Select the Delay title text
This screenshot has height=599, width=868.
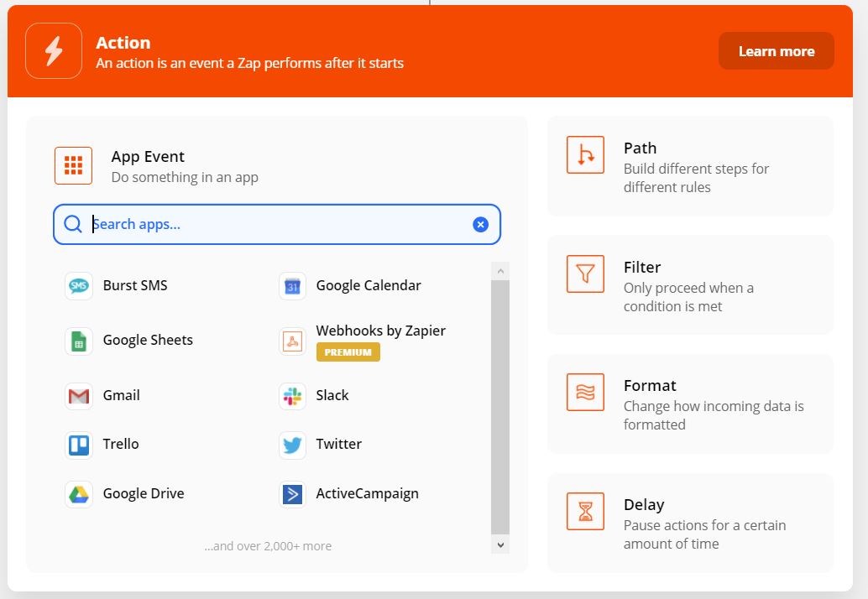[644, 504]
